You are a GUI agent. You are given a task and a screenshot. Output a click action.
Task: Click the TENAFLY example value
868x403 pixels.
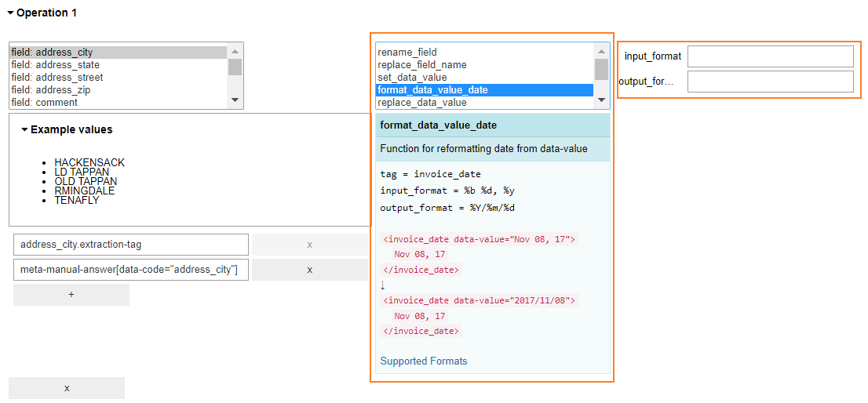point(77,200)
